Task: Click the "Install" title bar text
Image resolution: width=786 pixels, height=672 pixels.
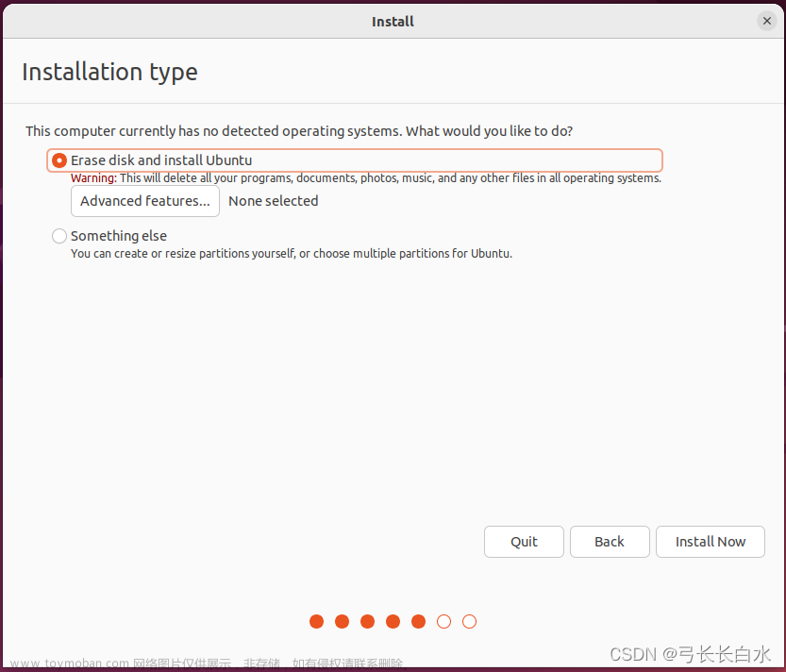Action: click(393, 21)
